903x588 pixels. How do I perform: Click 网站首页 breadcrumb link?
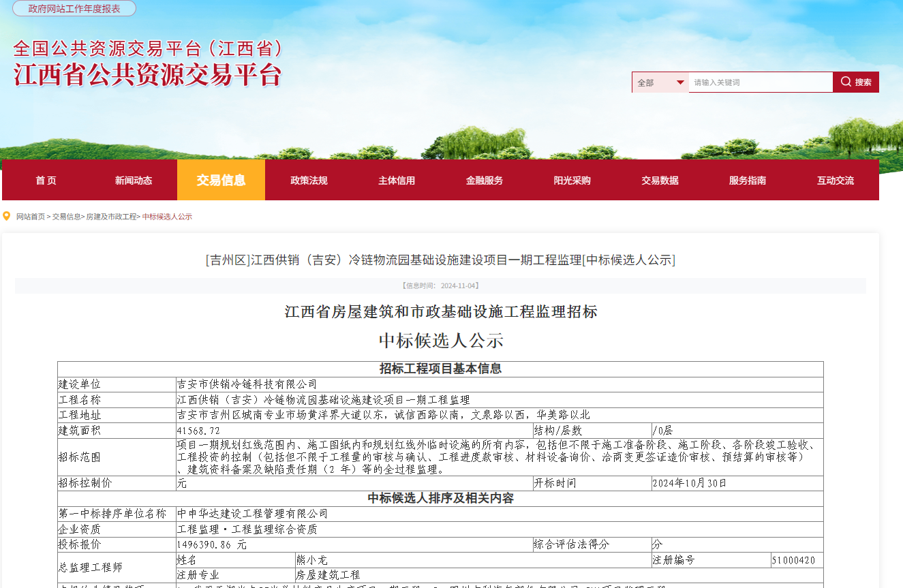(x=31, y=217)
